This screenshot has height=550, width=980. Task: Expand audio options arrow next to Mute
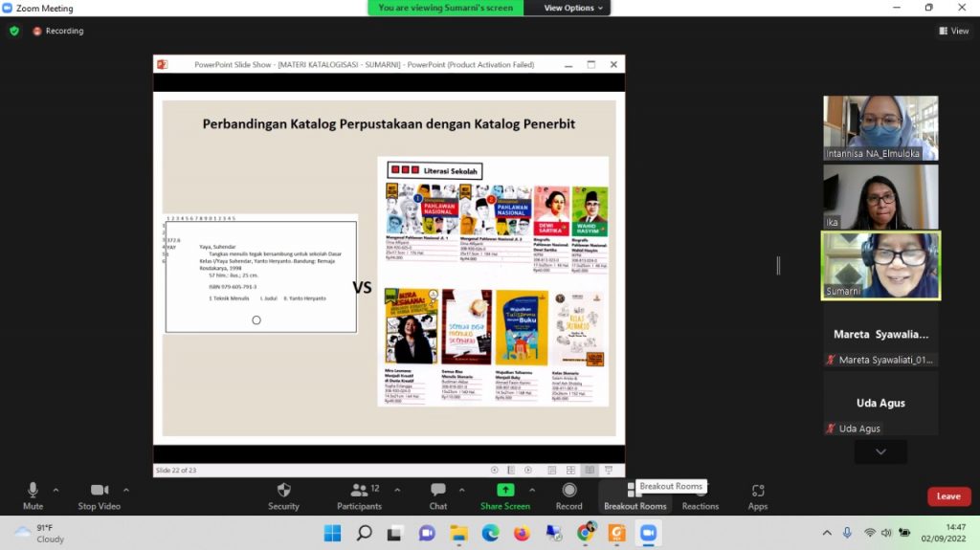click(x=57, y=489)
